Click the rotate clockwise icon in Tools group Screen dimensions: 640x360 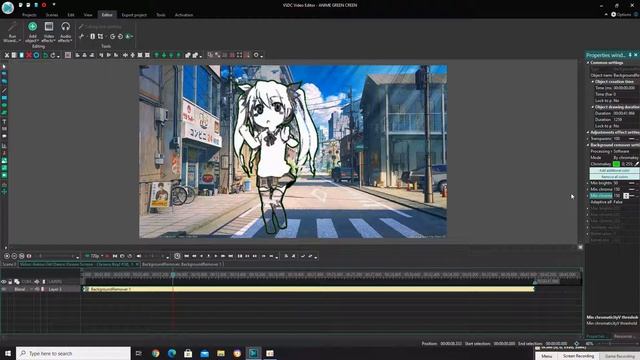click(112, 36)
